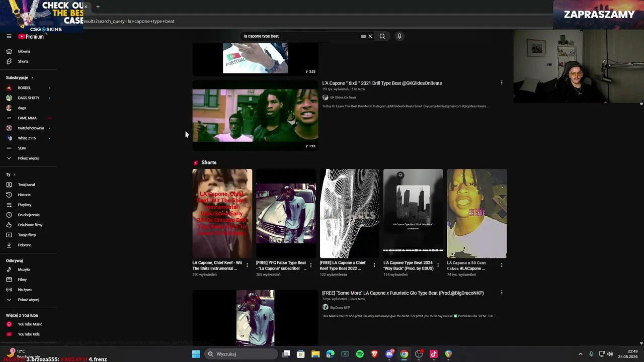Submit search with magnifier button

pos(382,36)
